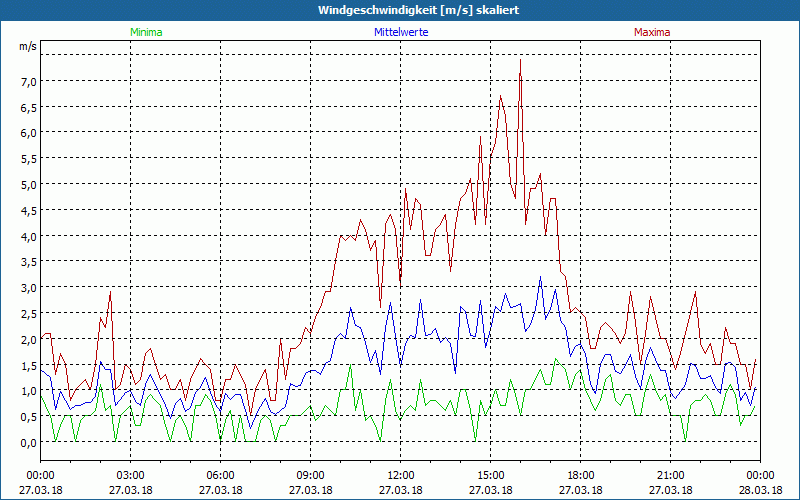The height and width of the screenshot is (500, 800).
Task: Click the '4,5' y-axis value
Action: [28, 210]
